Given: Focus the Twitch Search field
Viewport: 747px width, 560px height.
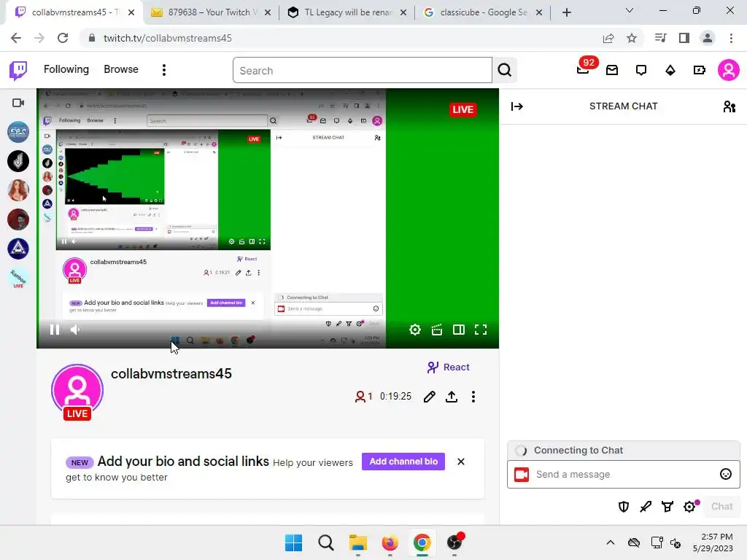Looking at the screenshot, I should click(x=362, y=71).
